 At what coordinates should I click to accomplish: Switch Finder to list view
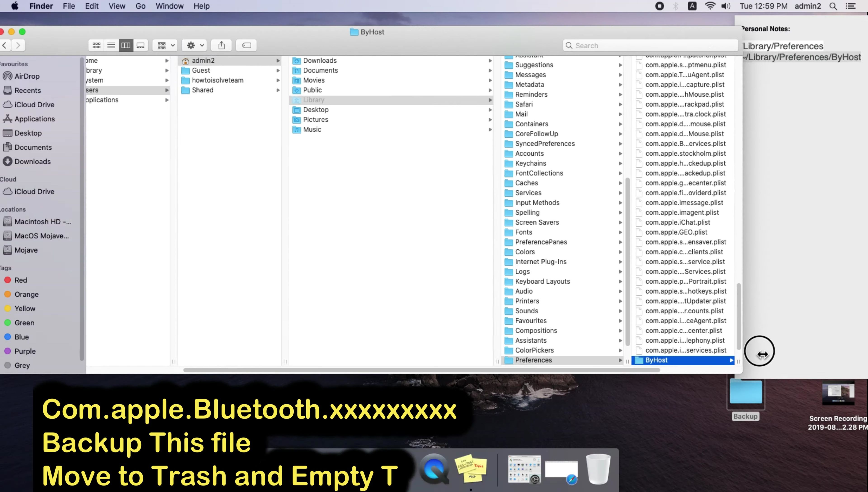pyautogui.click(x=111, y=45)
